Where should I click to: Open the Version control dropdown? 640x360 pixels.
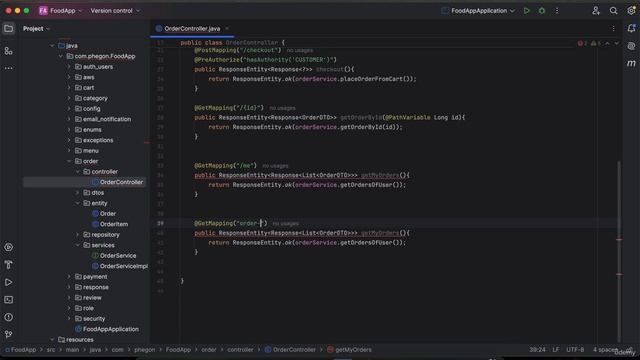pyautogui.click(x=115, y=11)
